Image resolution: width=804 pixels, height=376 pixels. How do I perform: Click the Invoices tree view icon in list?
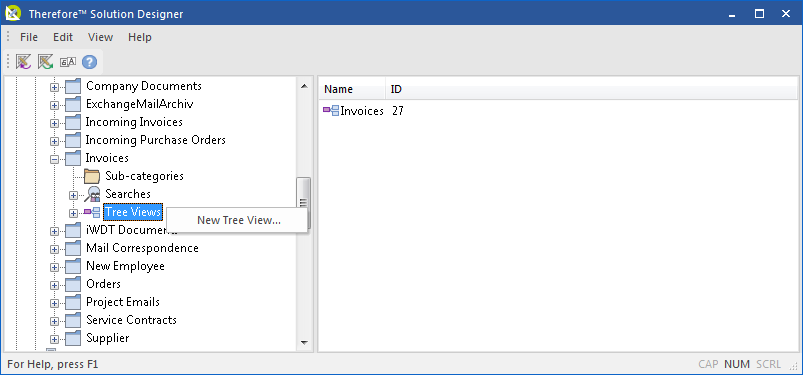click(331, 110)
